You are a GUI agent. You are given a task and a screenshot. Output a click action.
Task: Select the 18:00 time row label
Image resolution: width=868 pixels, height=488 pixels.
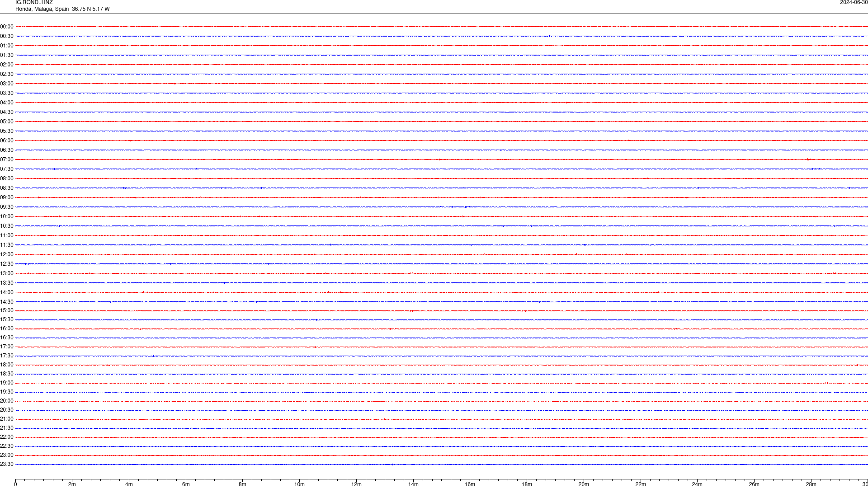(7, 365)
